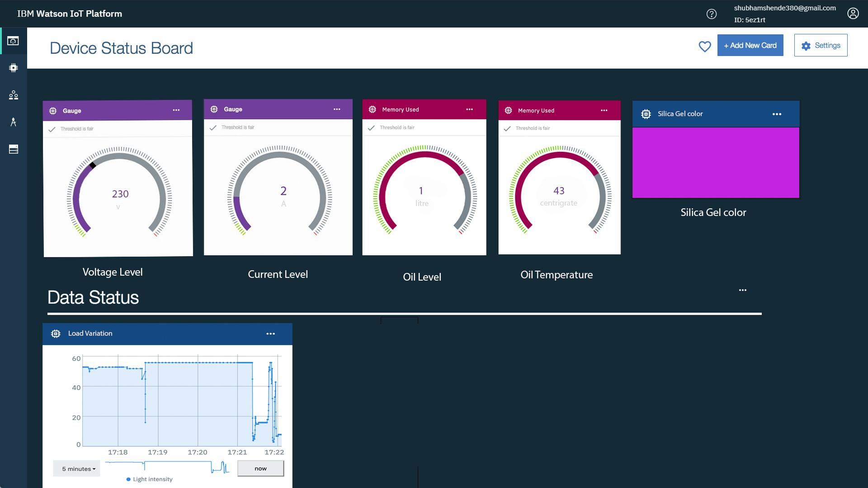Click the Oil Level threshold checkmark
Viewport: 868px width, 488px height.
click(x=371, y=128)
